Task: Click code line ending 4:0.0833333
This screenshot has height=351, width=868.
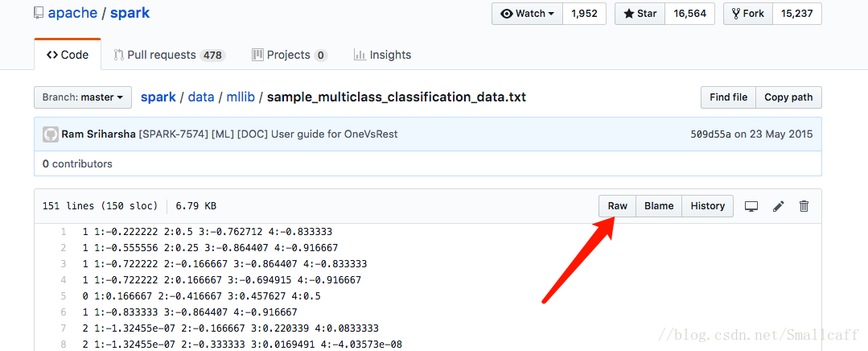Action: [x=230, y=328]
